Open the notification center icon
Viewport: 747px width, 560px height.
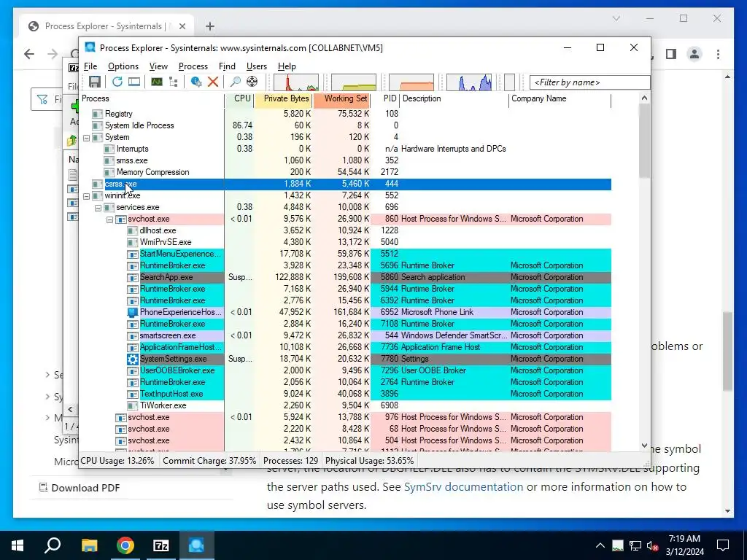coord(723,545)
